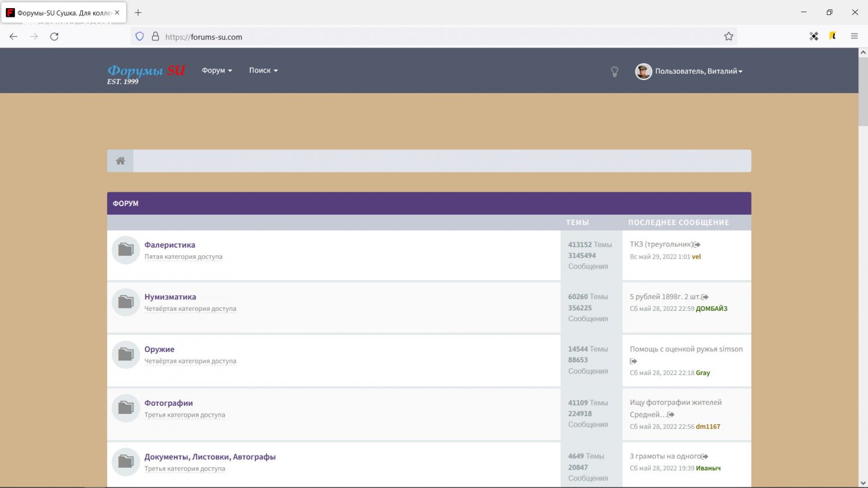The image size is (868, 488).
Task: Go to latest post ТКЗ (треугольник) arrow icon
Action: (x=697, y=245)
